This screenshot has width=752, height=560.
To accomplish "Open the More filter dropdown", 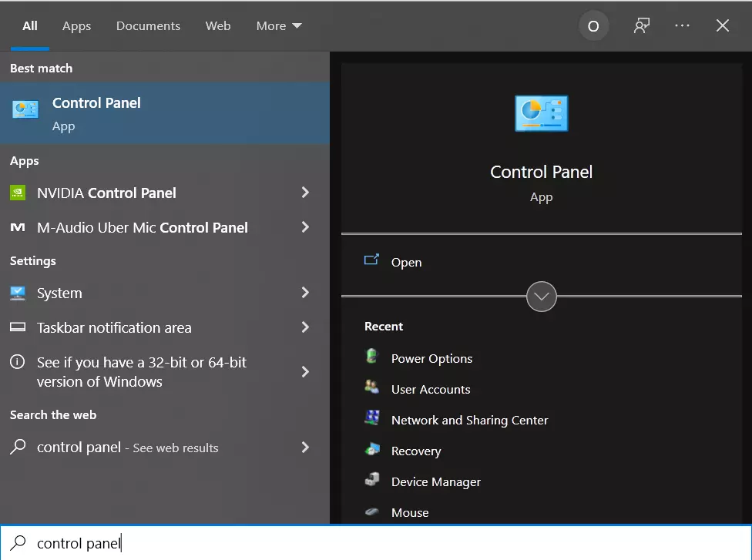I will pos(279,26).
